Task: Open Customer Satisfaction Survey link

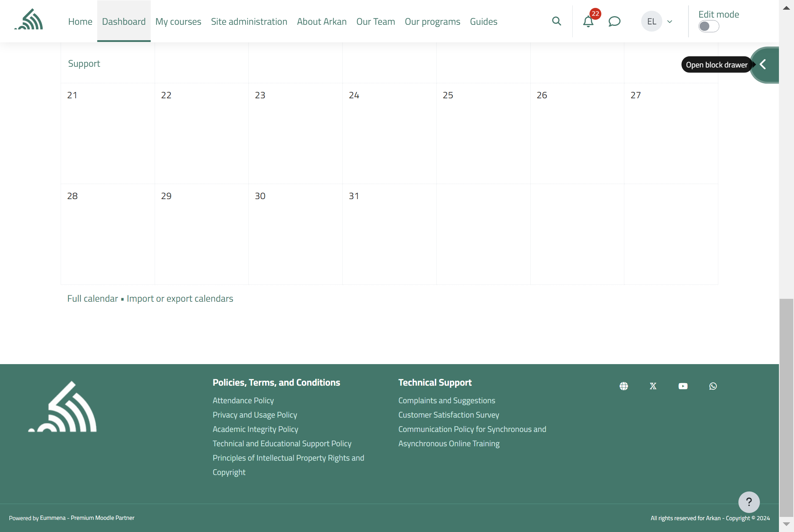Action: (x=448, y=415)
